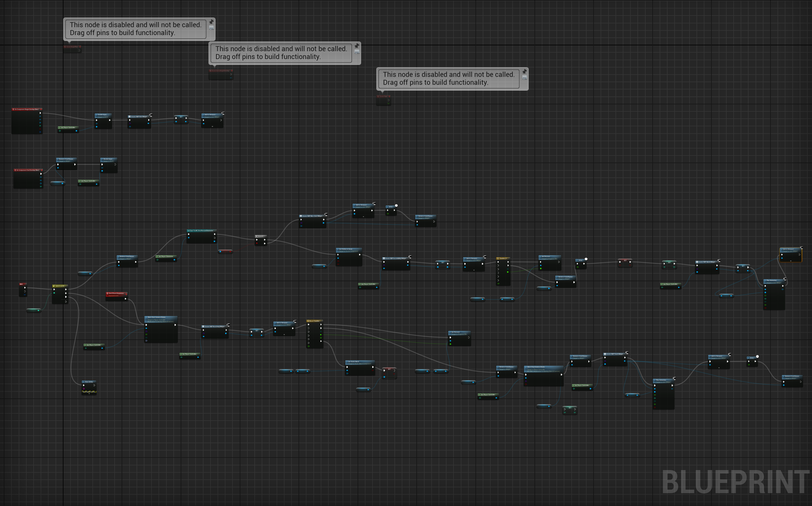The width and height of the screenshot is (812, 506).
Task: Select the clock icon on the Timeline_0 node
Action: click(498, 258)
